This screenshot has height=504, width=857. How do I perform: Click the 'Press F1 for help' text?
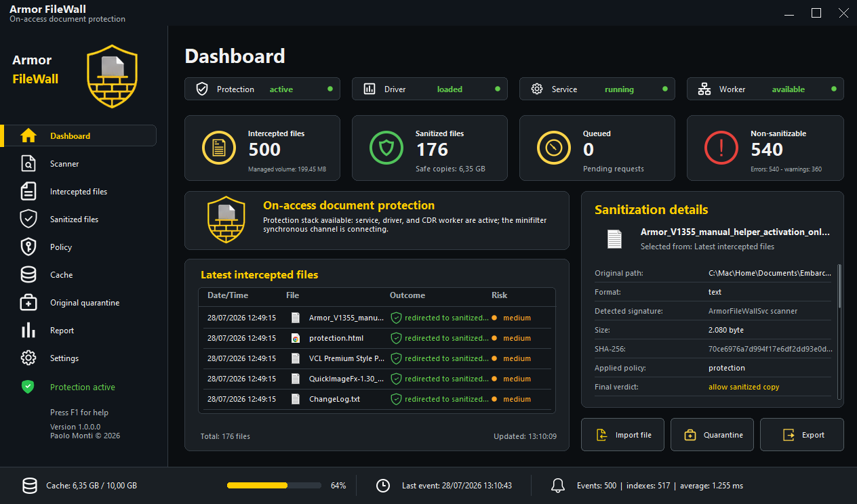[79, 413]
